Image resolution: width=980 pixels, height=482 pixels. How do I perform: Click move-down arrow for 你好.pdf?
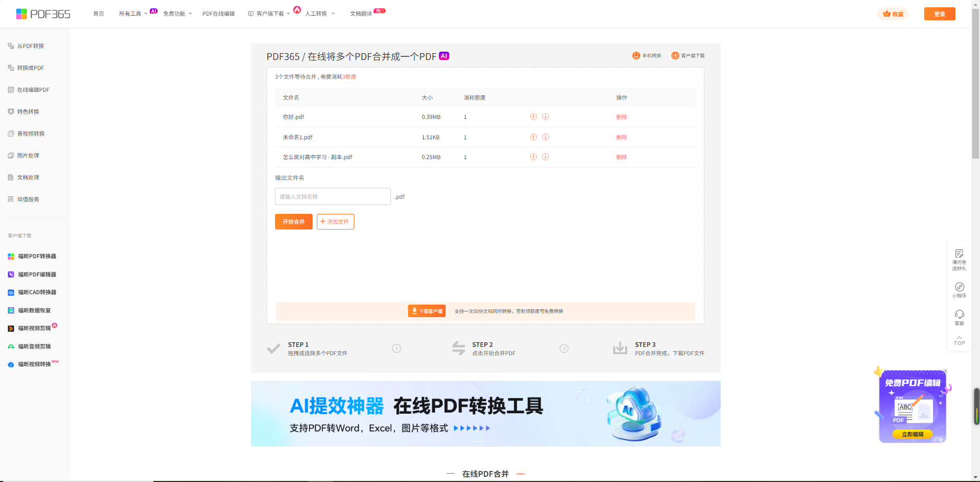(545, 117)
